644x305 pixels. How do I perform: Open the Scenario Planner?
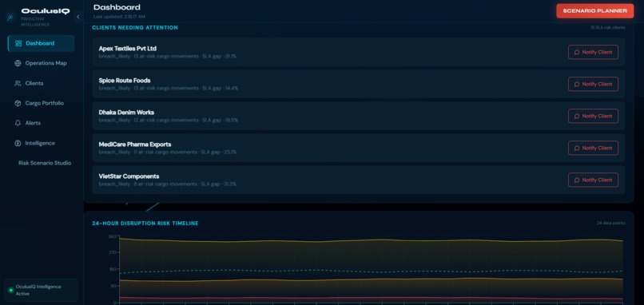coord(594,11)
